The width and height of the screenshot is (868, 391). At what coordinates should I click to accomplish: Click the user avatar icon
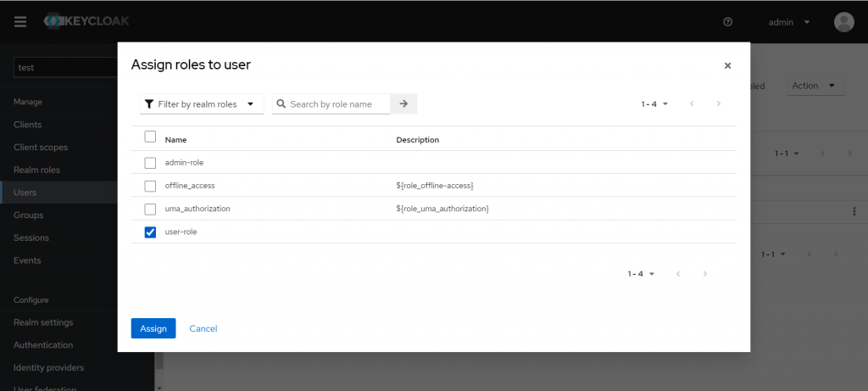pos(843,22)
